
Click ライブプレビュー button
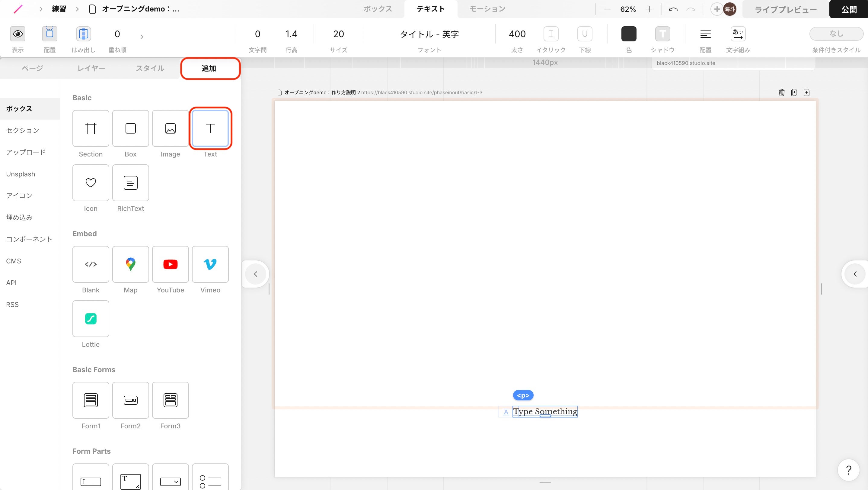point(785,9)
